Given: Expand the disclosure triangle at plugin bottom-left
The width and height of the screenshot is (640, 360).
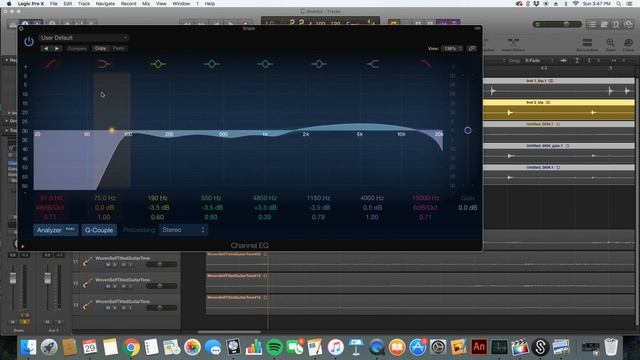Looking at the screenshot, I should (22, 246).
